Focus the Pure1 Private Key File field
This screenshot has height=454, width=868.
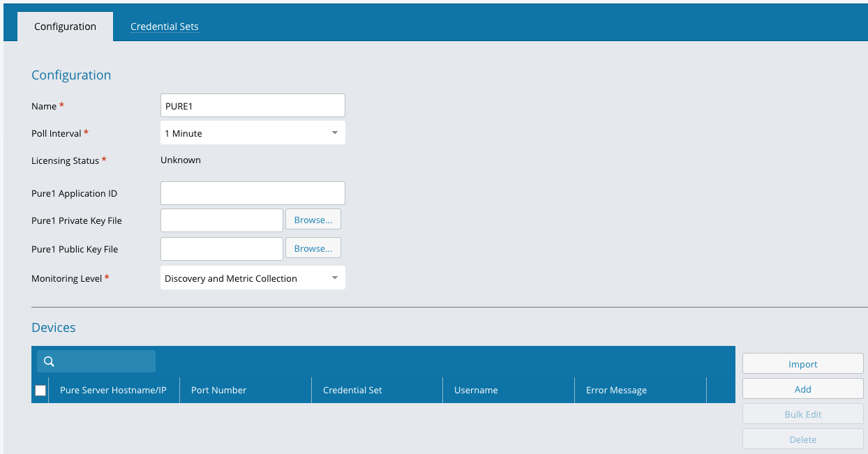222,220
